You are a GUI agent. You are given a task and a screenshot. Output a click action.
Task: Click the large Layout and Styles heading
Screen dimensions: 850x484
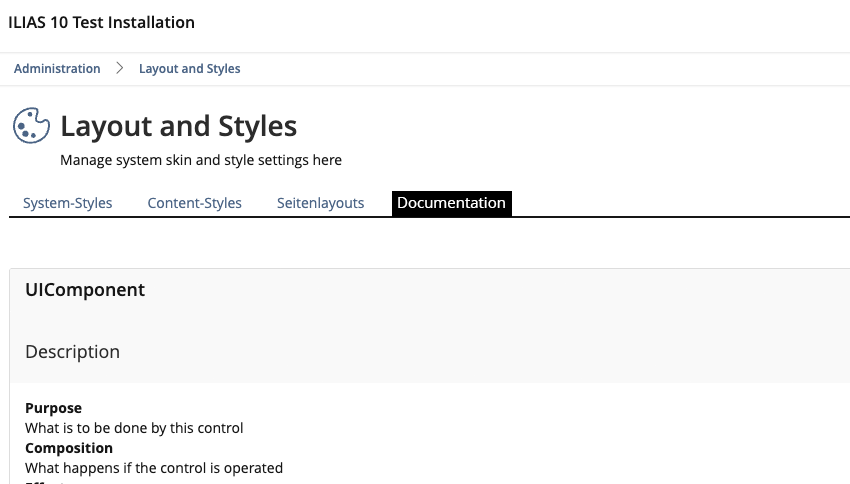pyautogui.click(x=178, y=126)
